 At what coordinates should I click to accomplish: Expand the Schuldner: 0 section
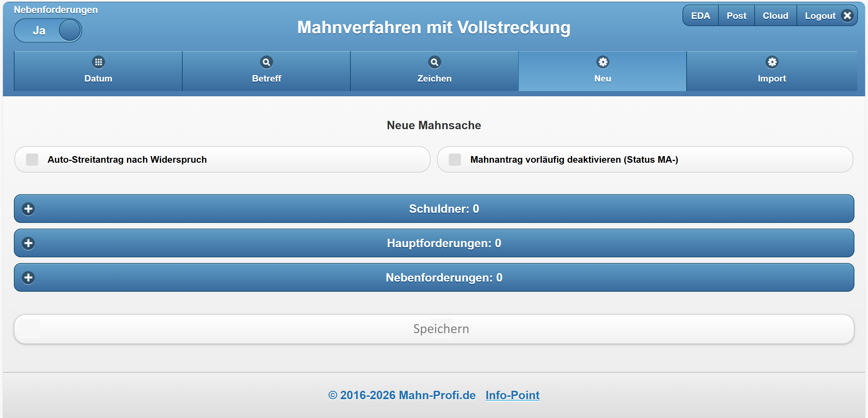pyautogui.click(x=444, y=209)
